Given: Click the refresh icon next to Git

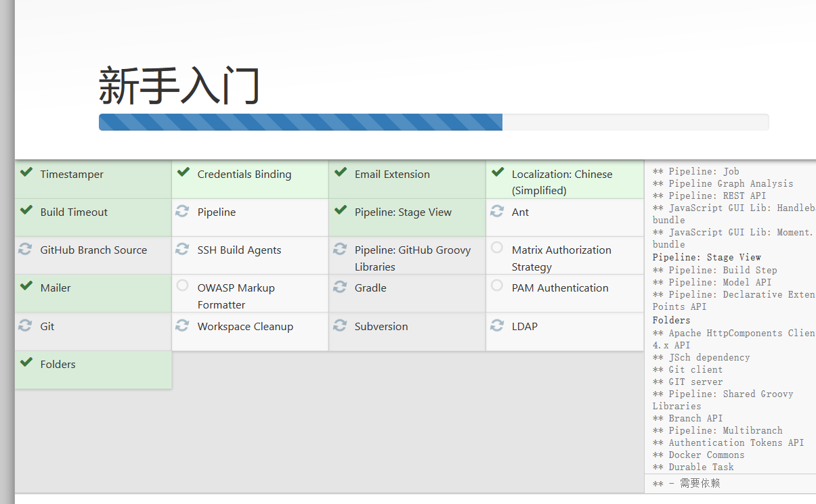Looking at the screenshot, I should (25, 325).
